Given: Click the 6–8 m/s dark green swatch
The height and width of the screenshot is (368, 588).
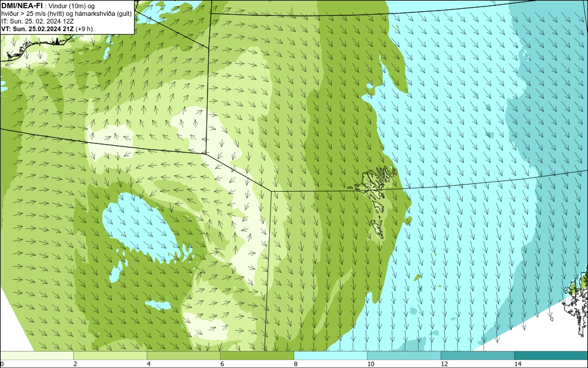Looking at the screenshot, I should pos(258,356).
